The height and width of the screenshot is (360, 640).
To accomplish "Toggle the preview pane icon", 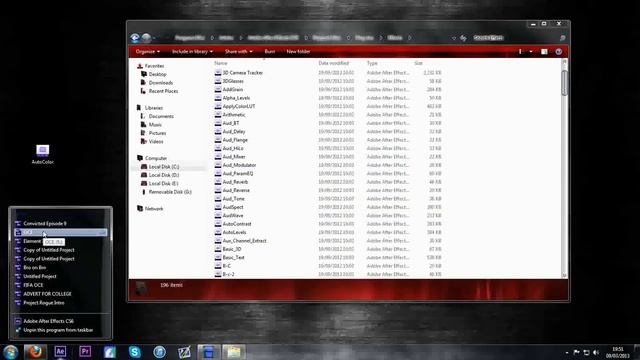I will tap(544, 52).
